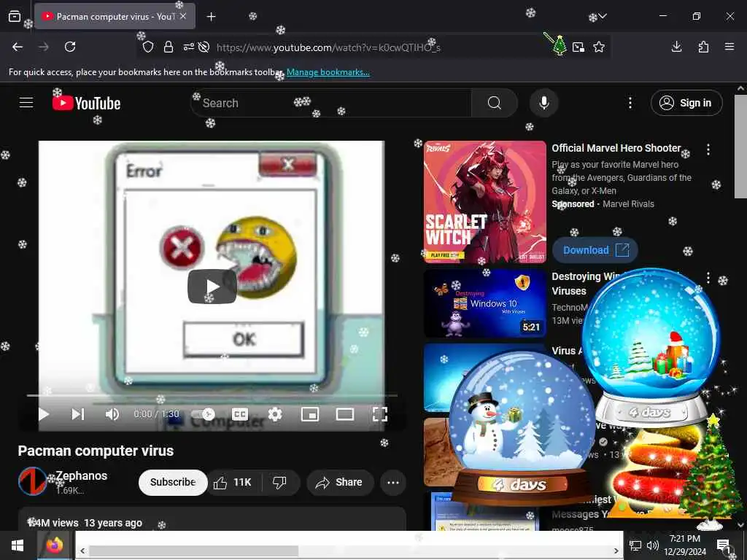Open Scarlet Witch Marvel Rivals ad thumbnail
747x560 pixels.
pyautogui.click(x=485, y=202)
